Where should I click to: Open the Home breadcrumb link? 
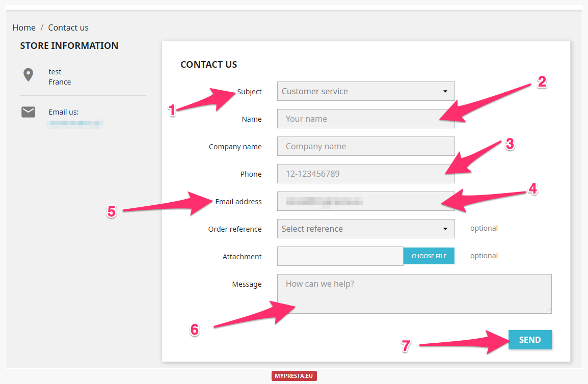(x=23, y=28)
